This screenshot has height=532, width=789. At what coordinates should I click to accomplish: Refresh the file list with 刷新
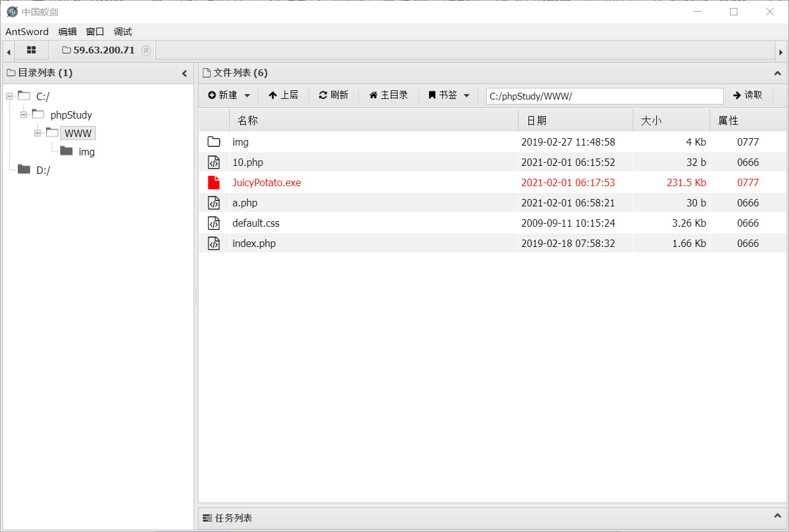point(334,95)
